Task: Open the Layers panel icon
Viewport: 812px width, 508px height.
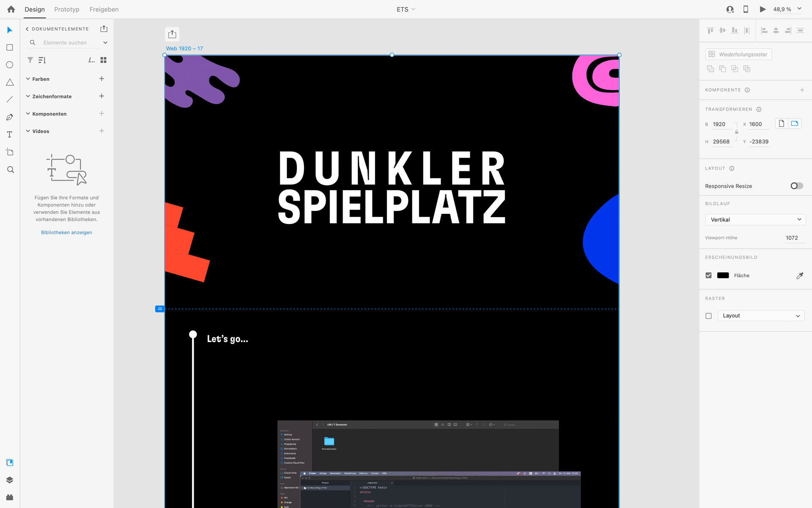Action: 10,480
